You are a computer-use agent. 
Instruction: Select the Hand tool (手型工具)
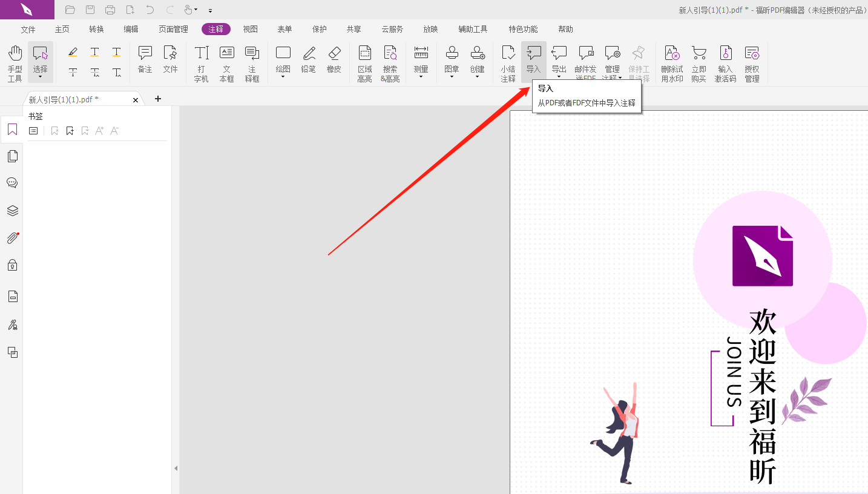[15, 62]
